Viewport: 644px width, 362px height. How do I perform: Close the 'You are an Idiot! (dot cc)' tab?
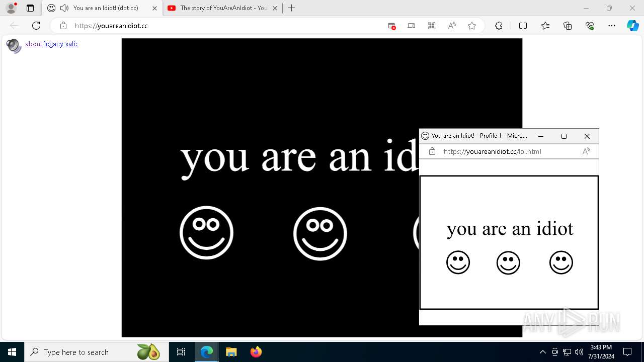[154, 8]
